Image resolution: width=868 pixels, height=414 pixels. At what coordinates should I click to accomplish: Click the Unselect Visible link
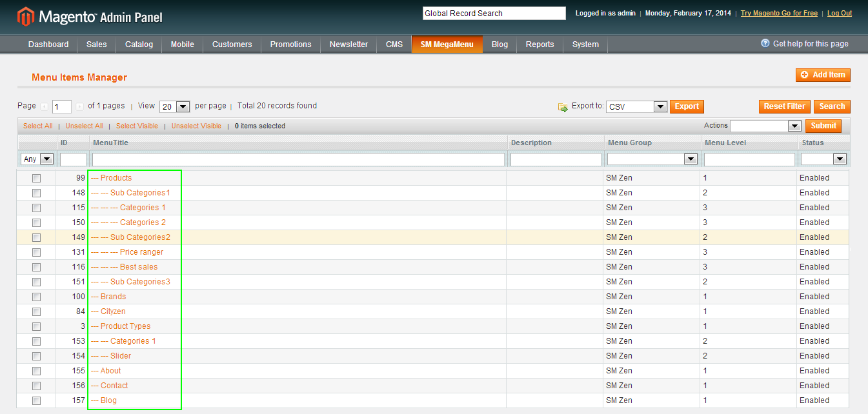click(196, 126)
